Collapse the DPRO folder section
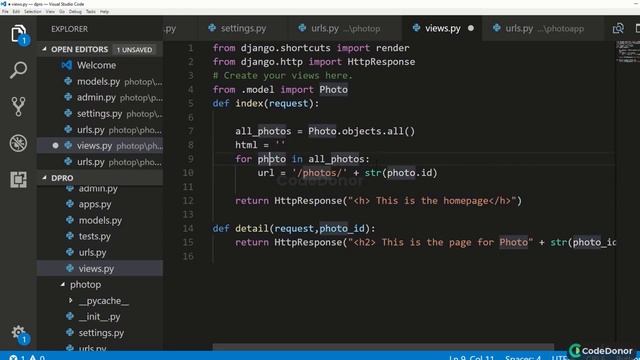The width and height of the screenshot is (640, 360). 44,178
